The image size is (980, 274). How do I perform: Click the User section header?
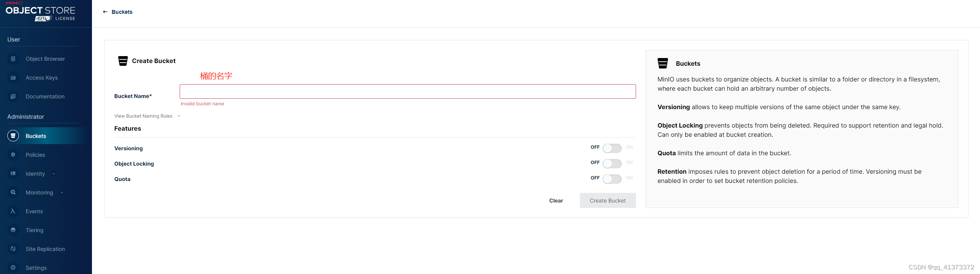point(14,40)
